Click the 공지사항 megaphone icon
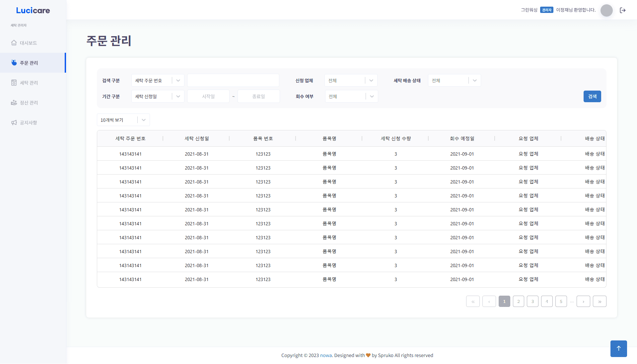The image size is (637, 364). pos(14,122)
